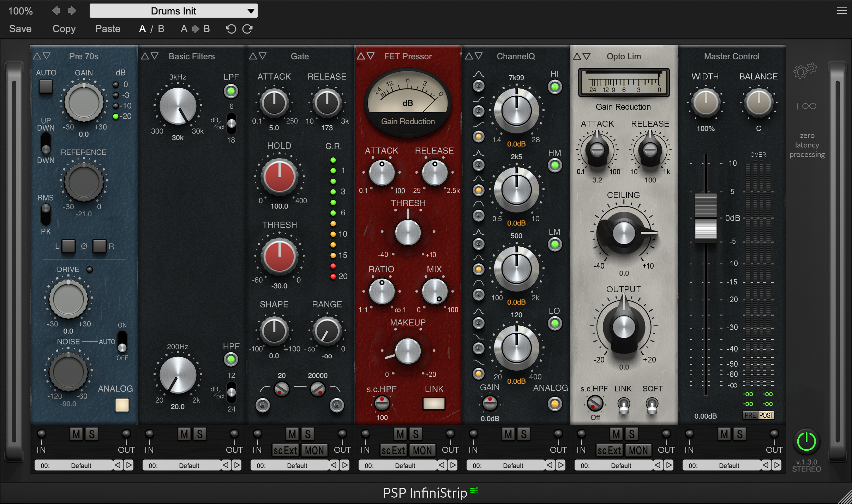
Task: Click the Opto Lim CEILING knob
Action: [x=624, y=233]
